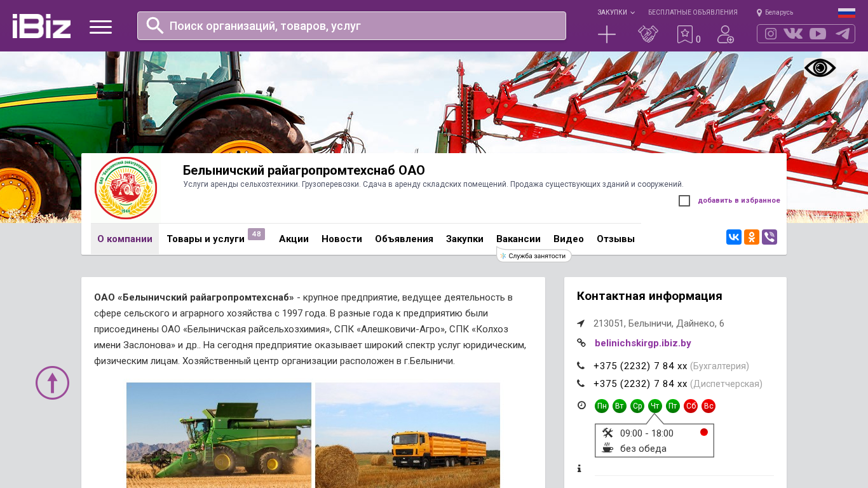Screen dimensions: 868x488
Task: Click the link chain icon
Action: click(581, 343)
